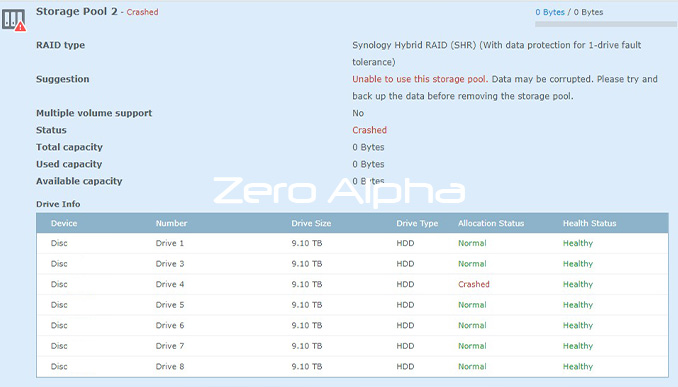Click the Total capacity label
Screen dimensions: 678x387
[69, 147]
